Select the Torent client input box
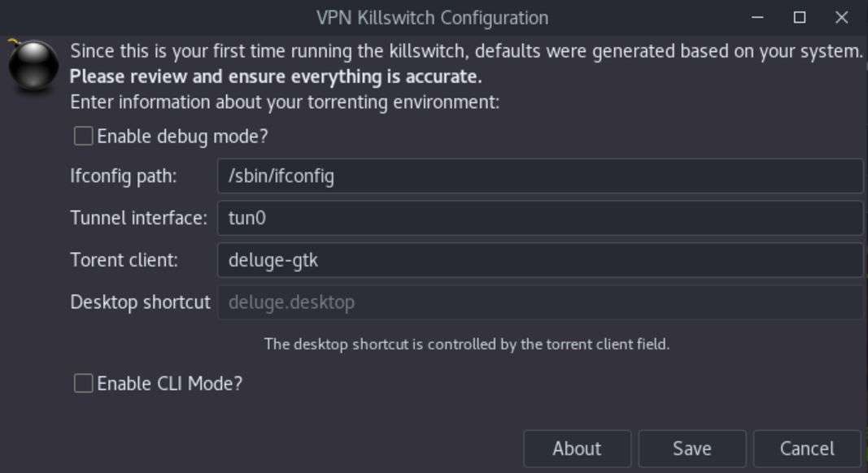The image size is (868, 473). coord(539,260)
